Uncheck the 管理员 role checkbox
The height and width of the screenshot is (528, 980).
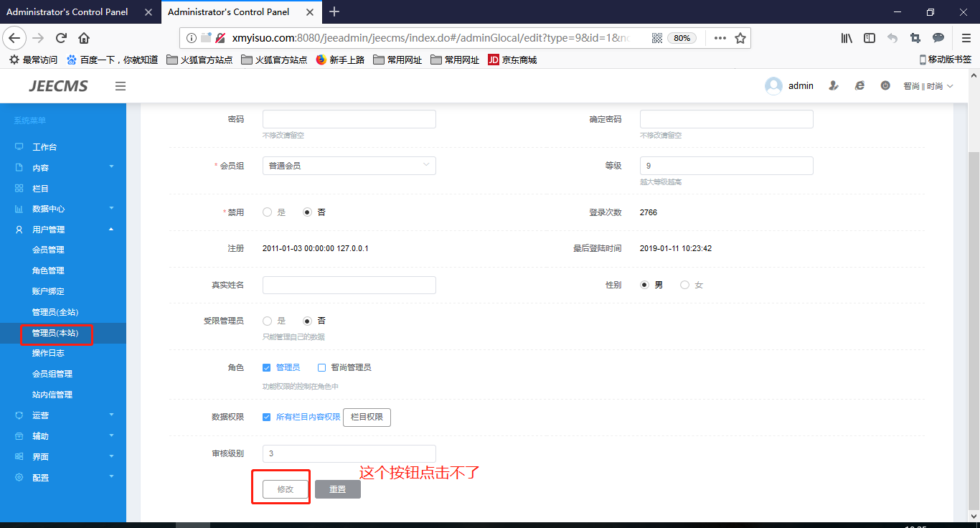[267, 367]
